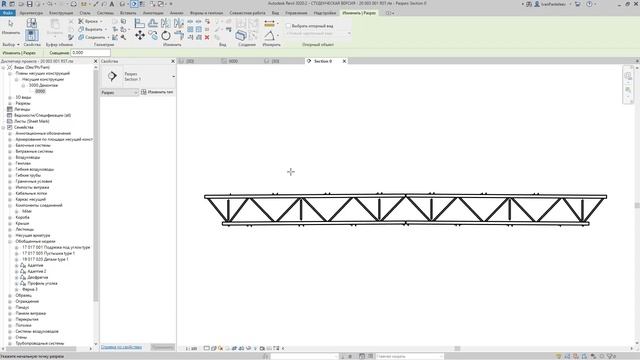Collapse the Generic Models node
The width and height of the screenshot is (640, 360).
10,242
